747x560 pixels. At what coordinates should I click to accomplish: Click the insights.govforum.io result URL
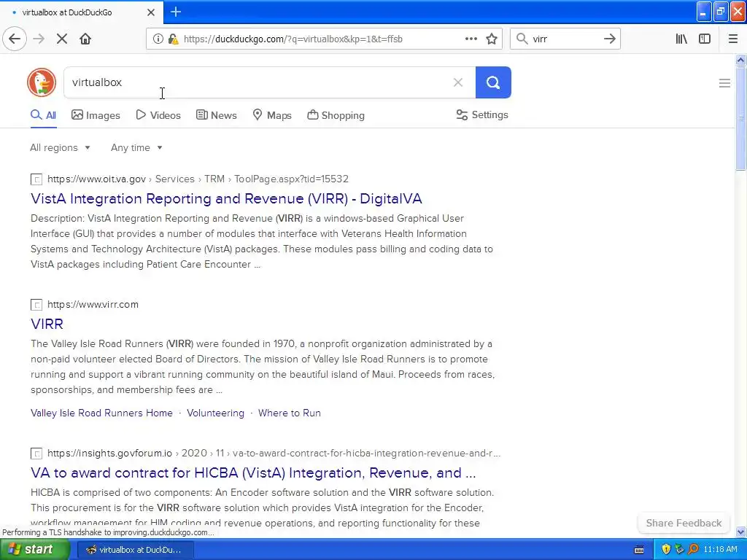pos(274,454)
